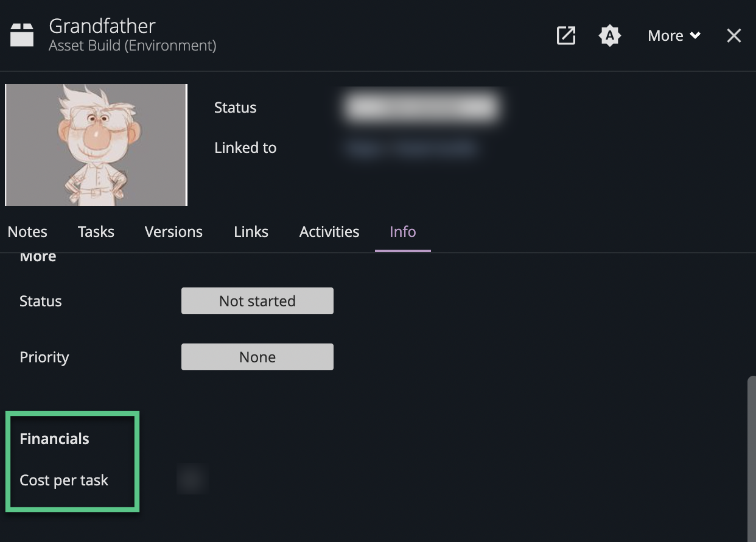Select the currently active Info tab
This screenshot has width=756, height=542.
click(x=402, y=231)
